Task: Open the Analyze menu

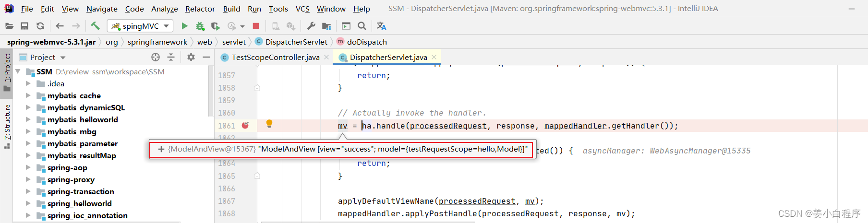Action: tap(164, 9)
